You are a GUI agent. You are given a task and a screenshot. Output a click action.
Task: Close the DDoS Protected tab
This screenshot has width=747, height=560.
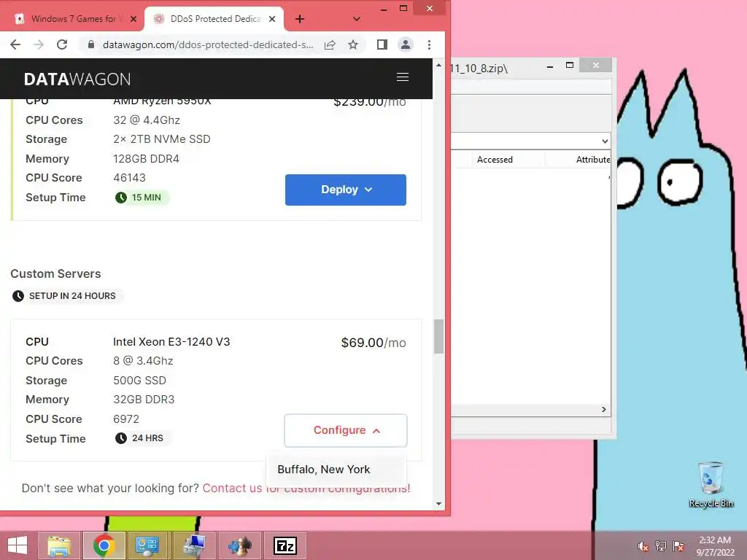point(272,19)
